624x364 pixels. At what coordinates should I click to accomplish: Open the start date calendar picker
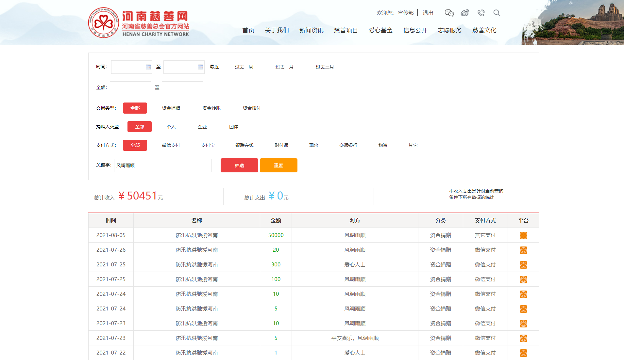[x=148, y=67]
